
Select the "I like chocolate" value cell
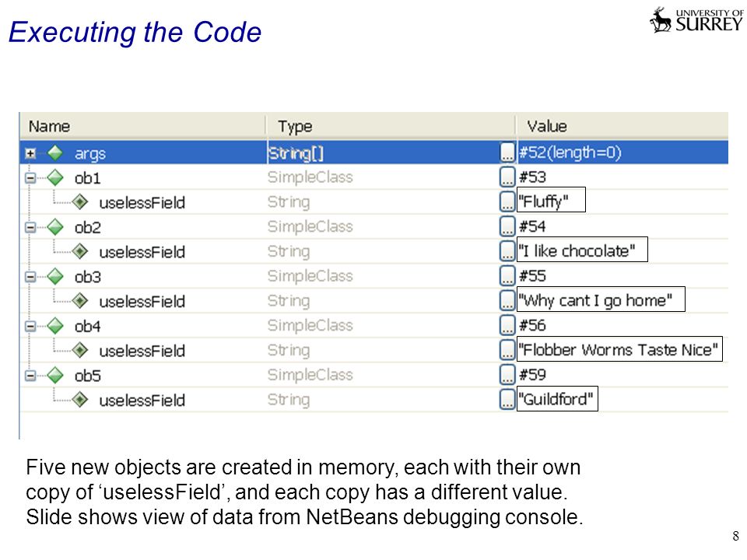(582, 250)
